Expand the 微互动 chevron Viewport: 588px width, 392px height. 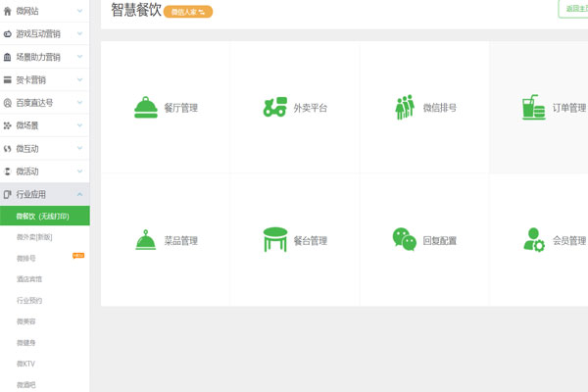80,148
